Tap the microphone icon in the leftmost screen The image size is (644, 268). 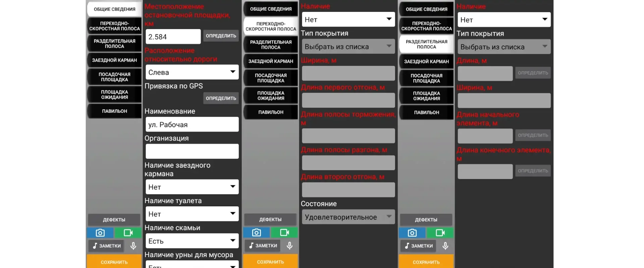(133, 246)
